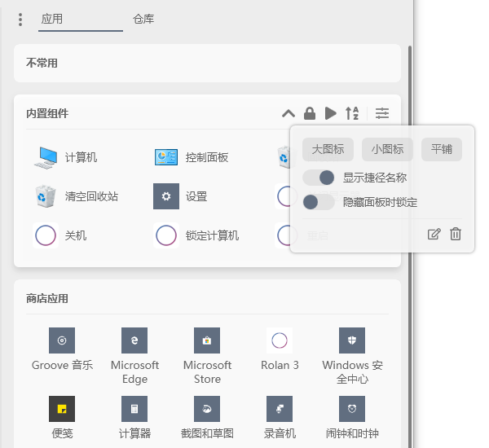
Task: Click the lock icon in 内置组件 header
Action: point(310,113)
